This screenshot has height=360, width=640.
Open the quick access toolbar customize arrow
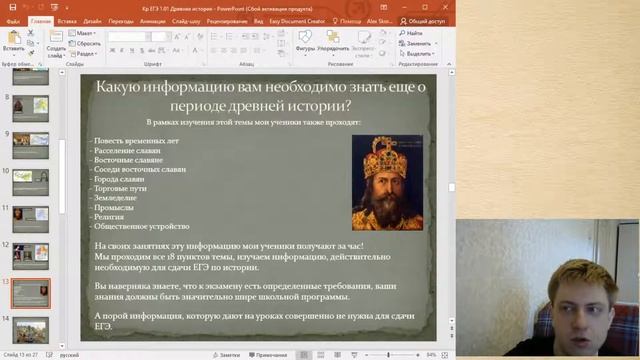point(67,8)
